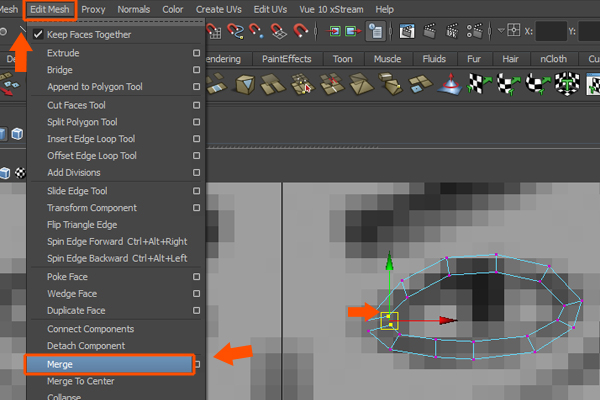Choose Spin Edge Forward menu item
Viewport: 600px width, 400px height.
tap(116, 242)
